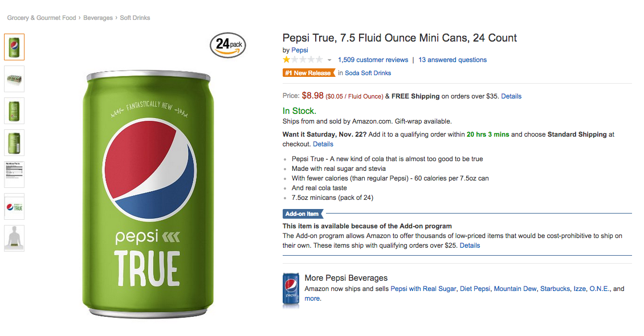Image resolution: width=644 pixels, height=336 pixels.
Task: Open the Grocery & Gourmet Food breadcrumb
Action: pyautogui.click(x=42, y=18)
